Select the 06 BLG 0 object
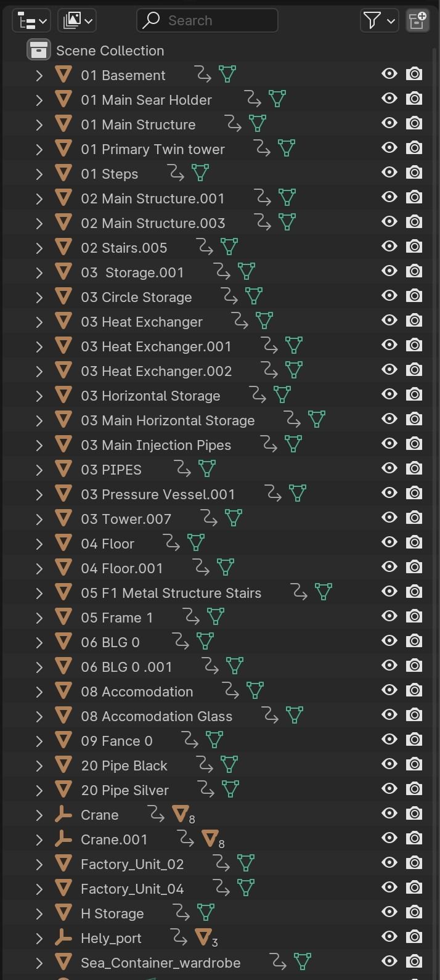Image resolution: width=440 pixels, height=980 pixels. pos(110,642)
